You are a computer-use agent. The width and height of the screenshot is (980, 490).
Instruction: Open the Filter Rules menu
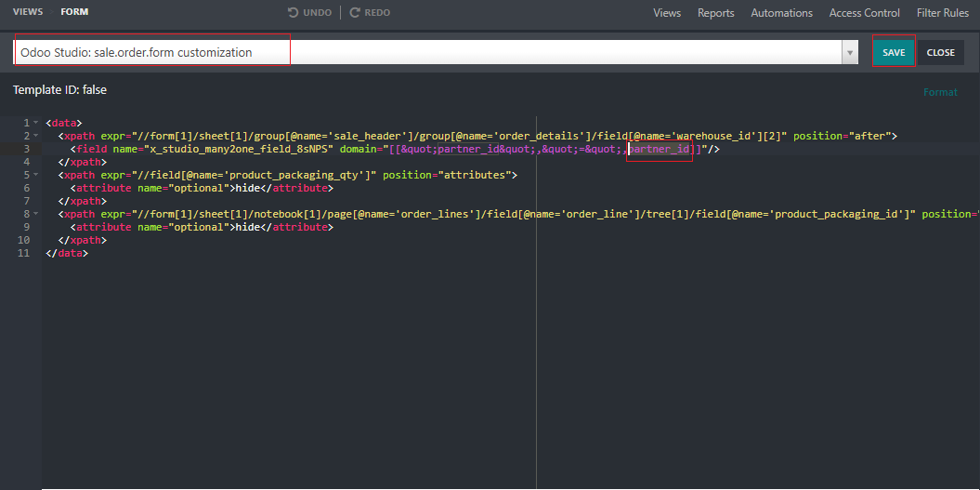[943, 12]
